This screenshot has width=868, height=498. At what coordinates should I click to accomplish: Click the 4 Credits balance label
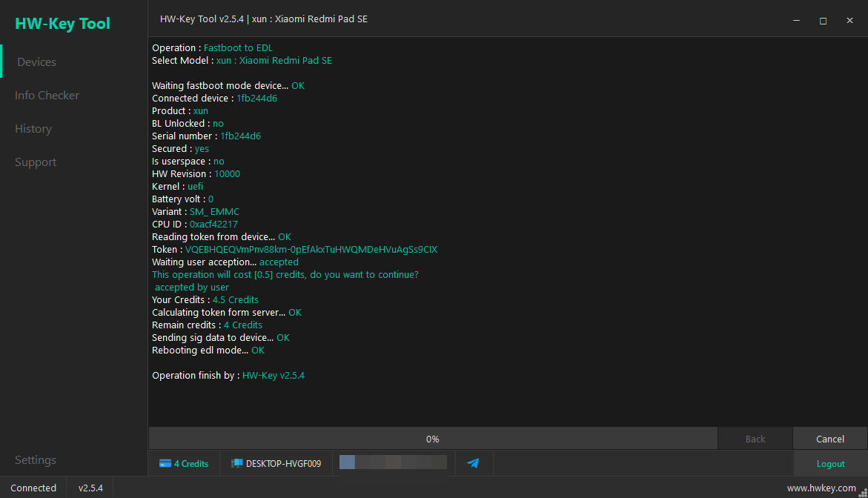(191, 464)
